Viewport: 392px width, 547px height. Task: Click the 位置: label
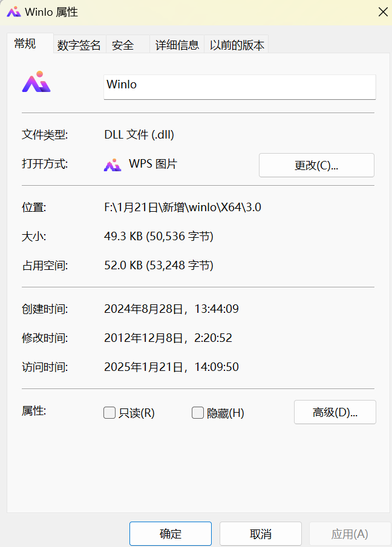(34, 207)
